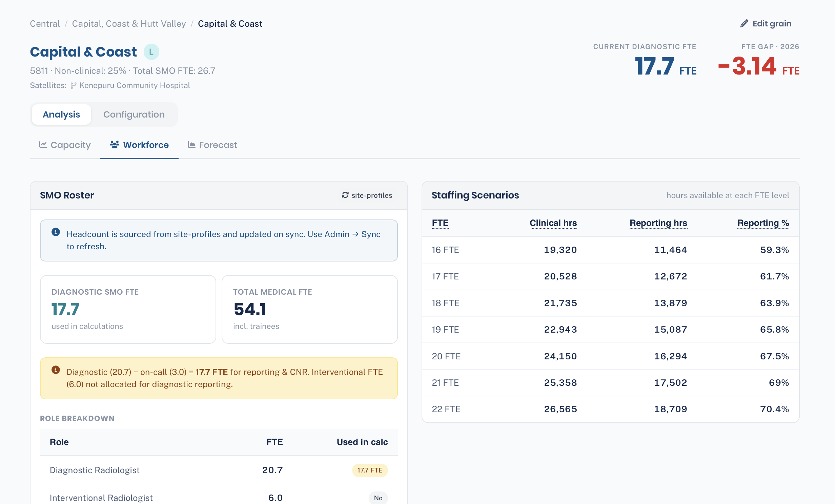
Task: Click clinical hours value 19,320
Action: (560, 250)
